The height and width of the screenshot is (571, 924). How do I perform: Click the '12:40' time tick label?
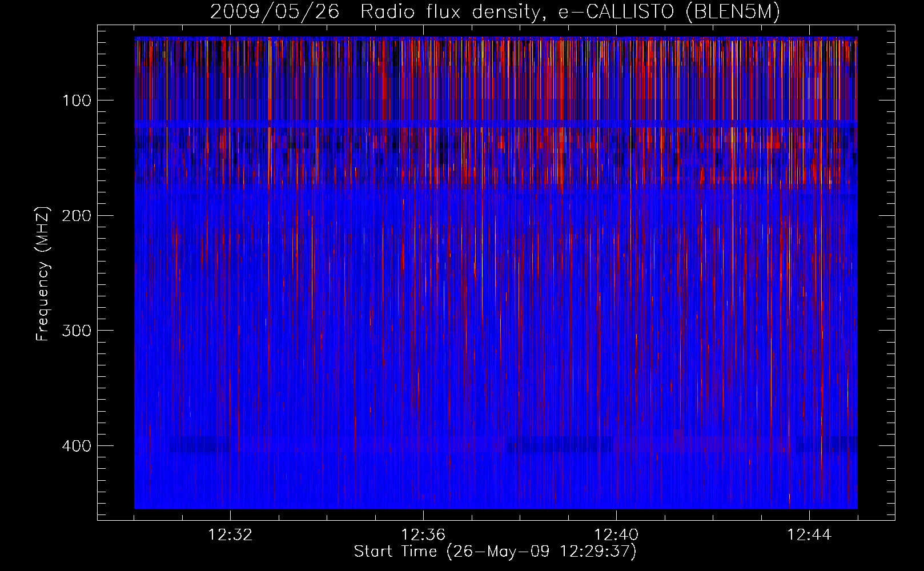click(616, 535)
